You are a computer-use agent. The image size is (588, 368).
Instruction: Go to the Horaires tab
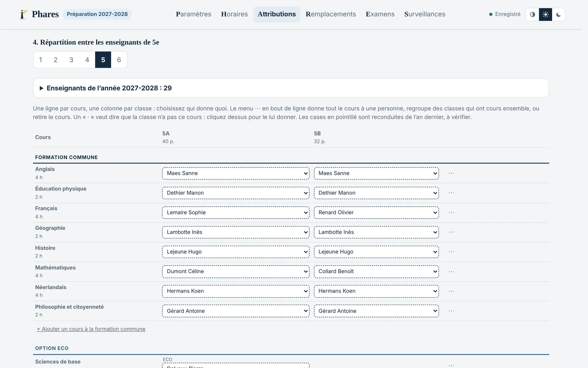pos(234,14)
